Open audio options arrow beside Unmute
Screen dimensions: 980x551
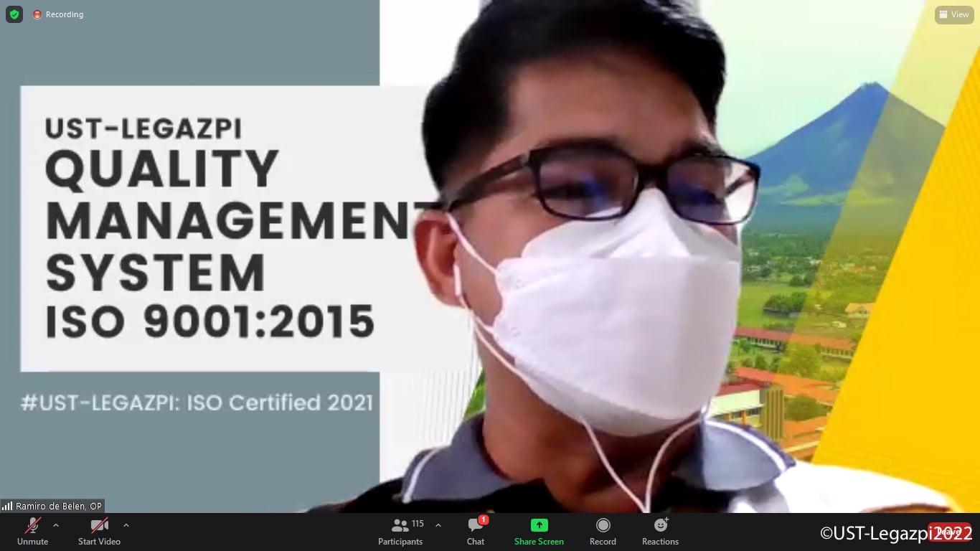coord(56,525)
